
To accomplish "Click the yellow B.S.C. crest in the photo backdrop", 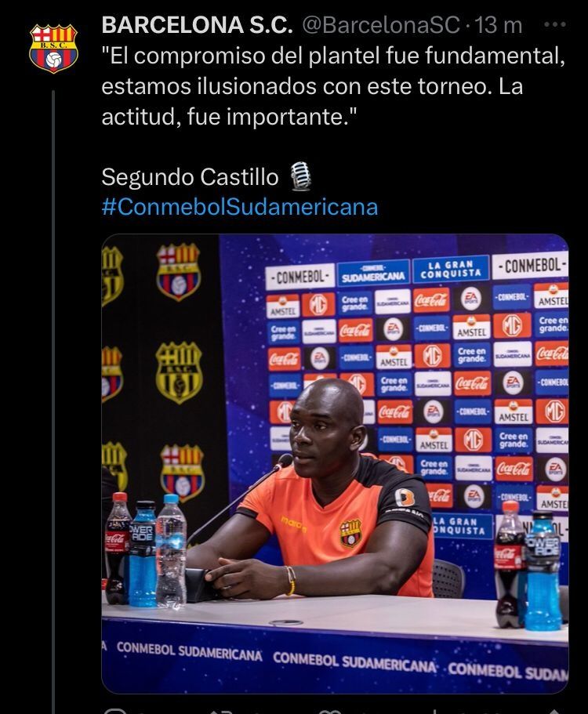I will pyautogui.click(x=179, y=372).
